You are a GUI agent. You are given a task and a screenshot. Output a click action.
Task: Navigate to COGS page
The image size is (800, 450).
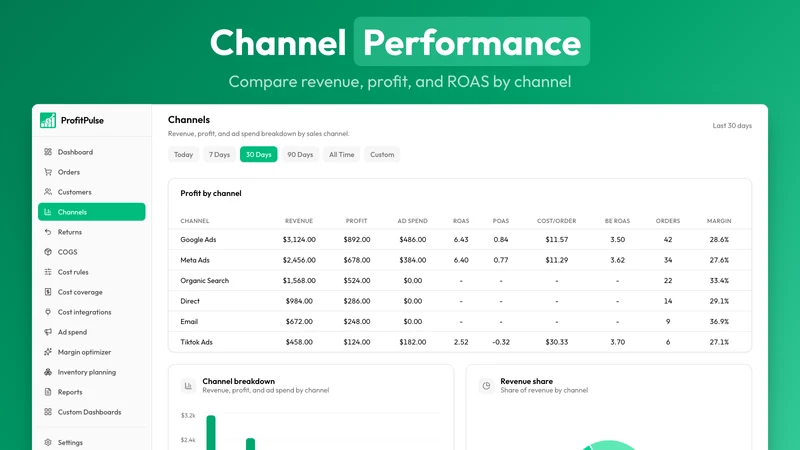[x=92, y=252]
